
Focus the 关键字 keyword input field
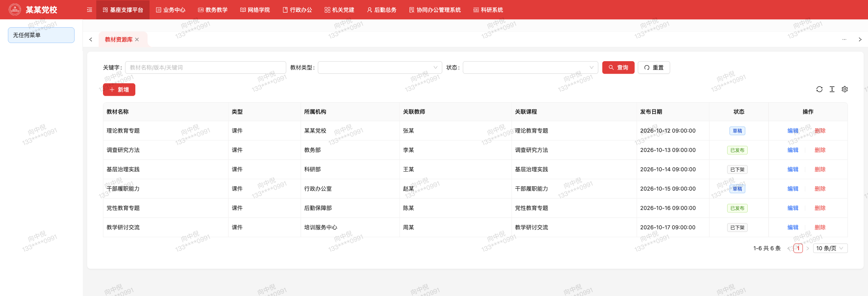point(206,67)
